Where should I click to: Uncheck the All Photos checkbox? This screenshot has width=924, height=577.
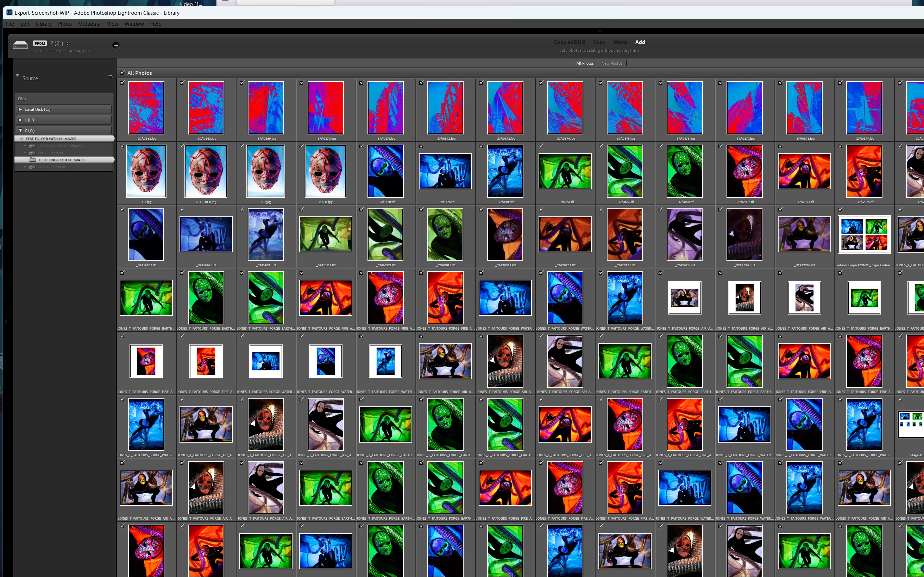[122, 72]
